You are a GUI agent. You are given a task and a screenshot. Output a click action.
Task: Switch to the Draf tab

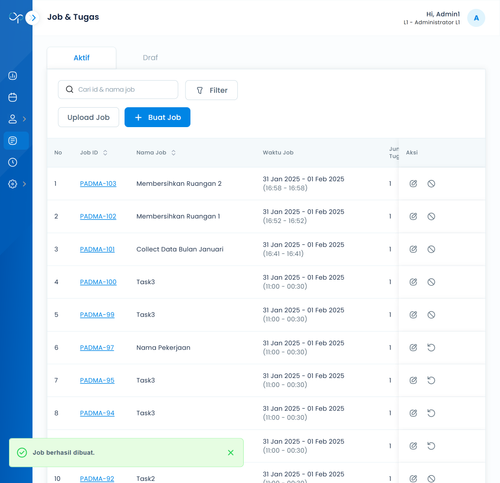click(x=150, y=58)
